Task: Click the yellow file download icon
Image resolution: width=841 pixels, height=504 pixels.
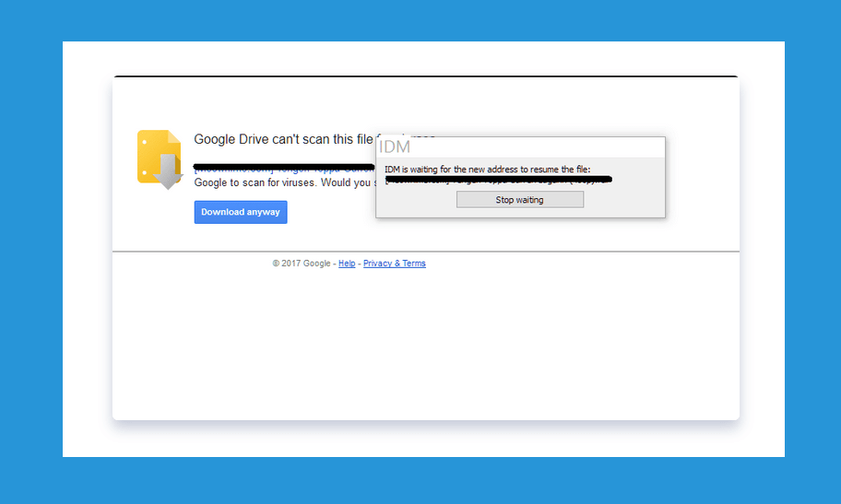Action: pyautogui.click(x=160, y=159)
